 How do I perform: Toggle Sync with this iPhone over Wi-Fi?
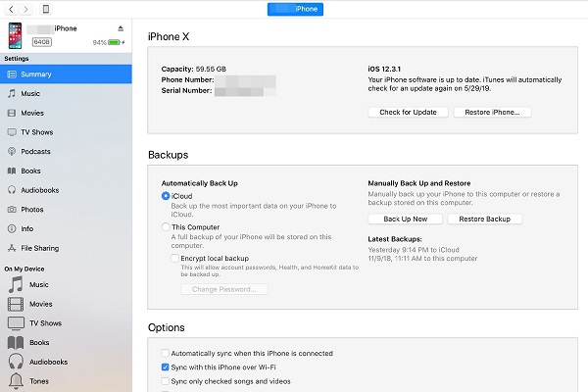(x=165, y=367)
